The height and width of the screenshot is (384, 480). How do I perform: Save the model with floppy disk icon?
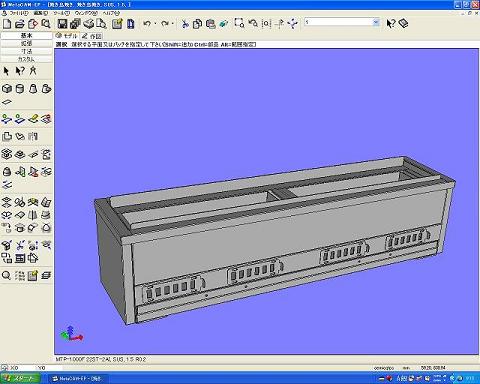[x=62, y=24]
